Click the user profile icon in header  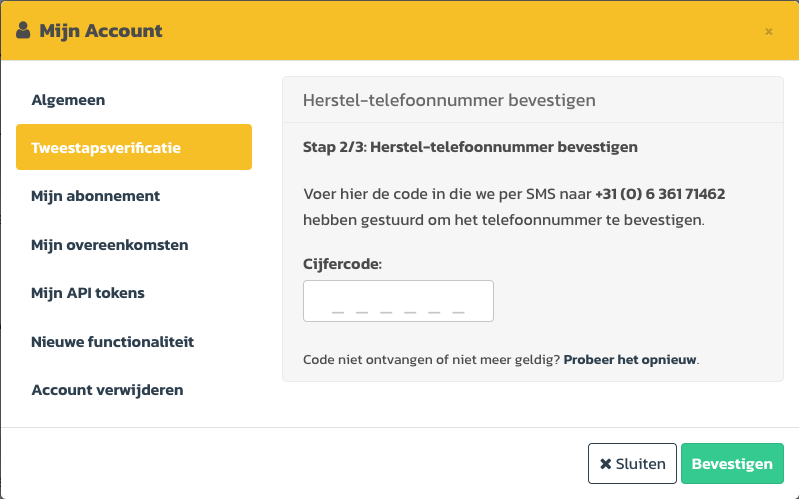coord(23,31)
